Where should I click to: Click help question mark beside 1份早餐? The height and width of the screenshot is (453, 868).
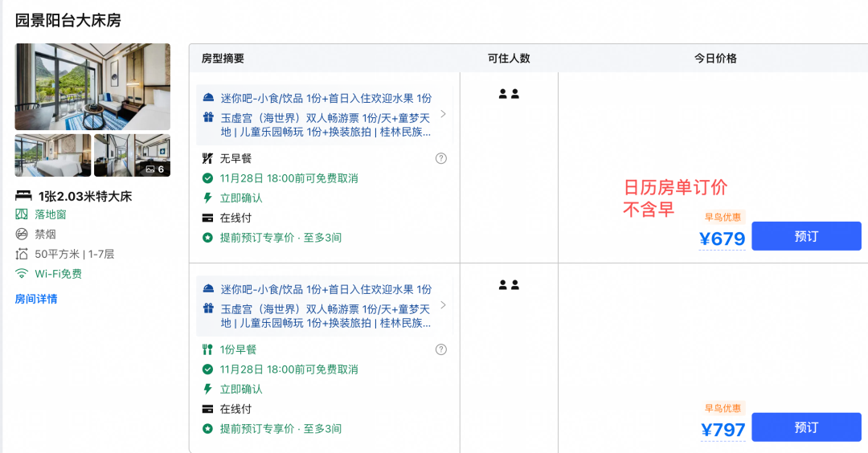[x=441, y=349]
